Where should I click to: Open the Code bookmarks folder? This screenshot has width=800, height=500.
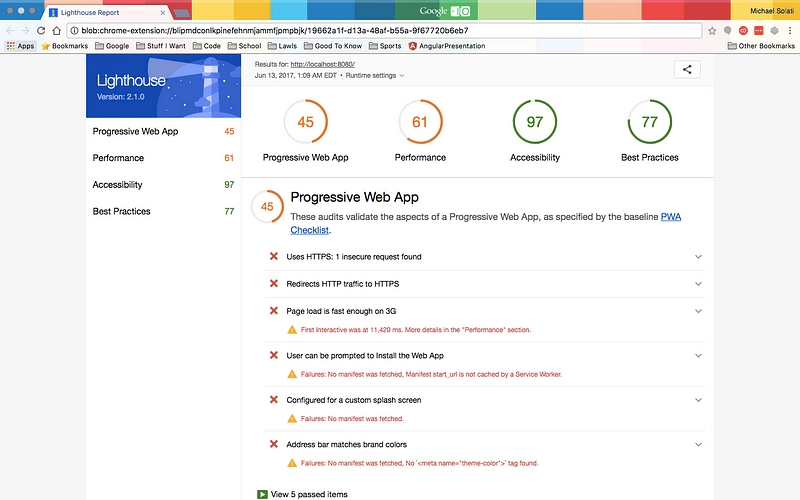(207, 46)
